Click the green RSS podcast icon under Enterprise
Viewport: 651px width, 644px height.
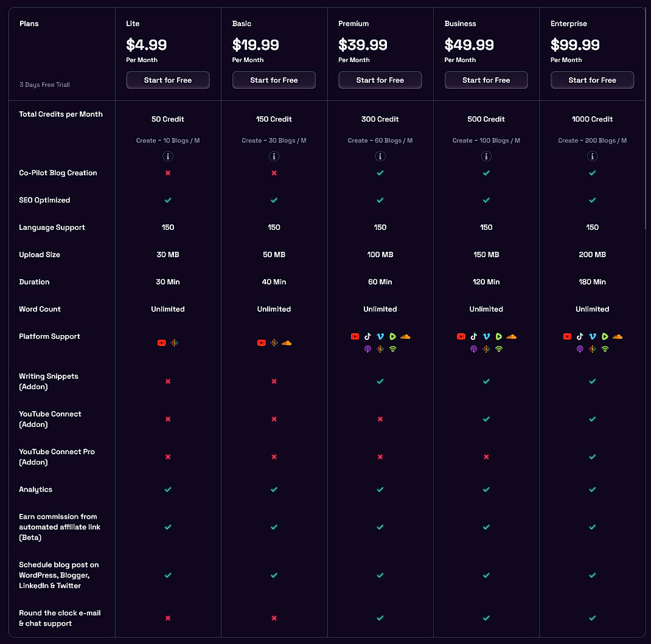coord(605,349)
